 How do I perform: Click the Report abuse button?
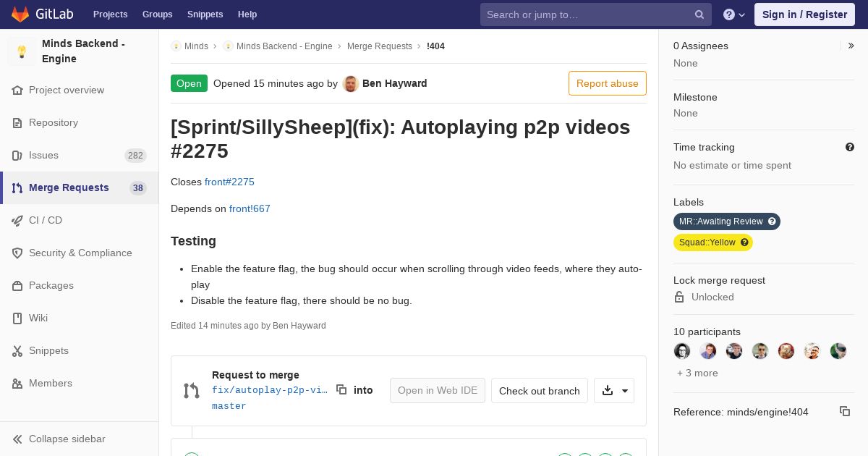pos(608,83)
